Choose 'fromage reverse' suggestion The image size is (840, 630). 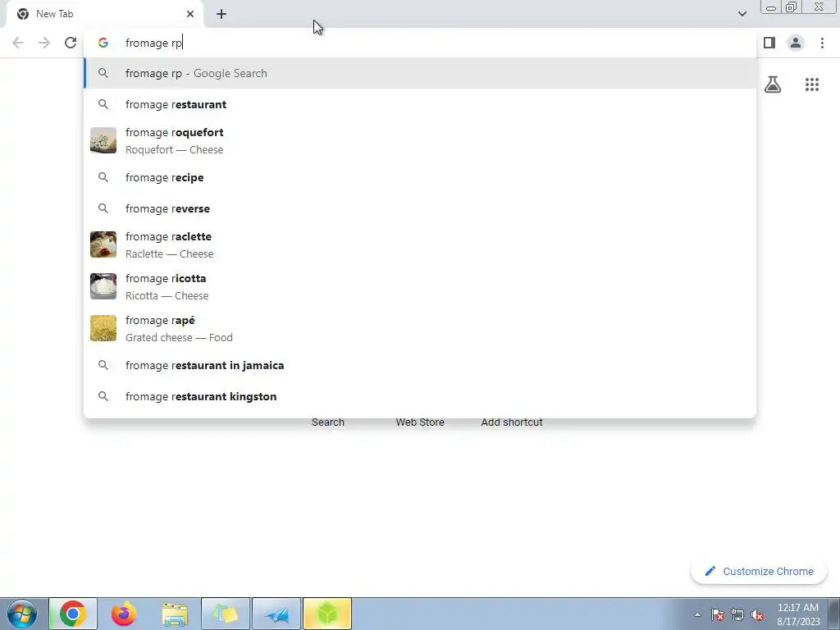click(x=420, y=208)
